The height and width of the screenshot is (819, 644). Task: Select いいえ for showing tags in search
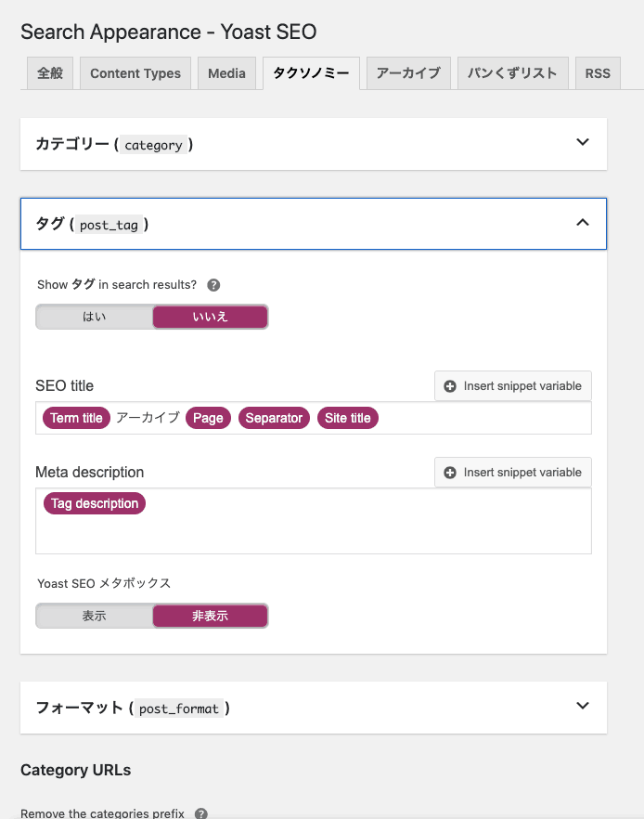pos(210,317)
